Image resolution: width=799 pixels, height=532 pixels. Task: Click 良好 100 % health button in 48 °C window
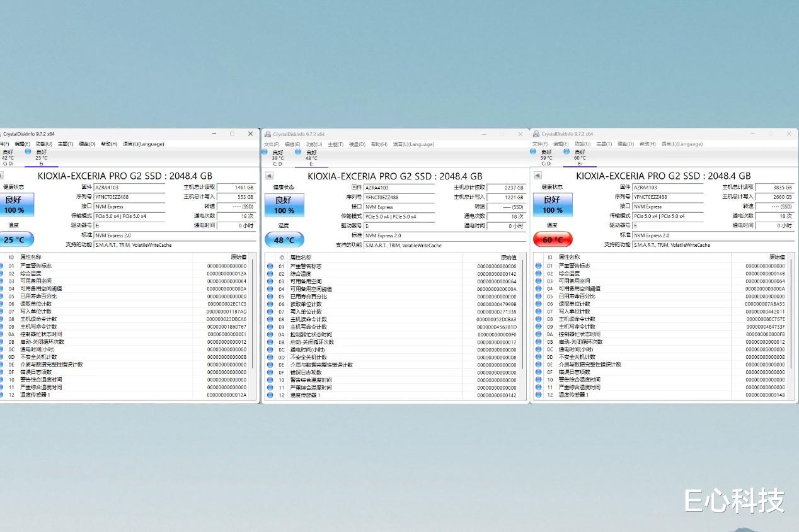[x=284, y=205]
